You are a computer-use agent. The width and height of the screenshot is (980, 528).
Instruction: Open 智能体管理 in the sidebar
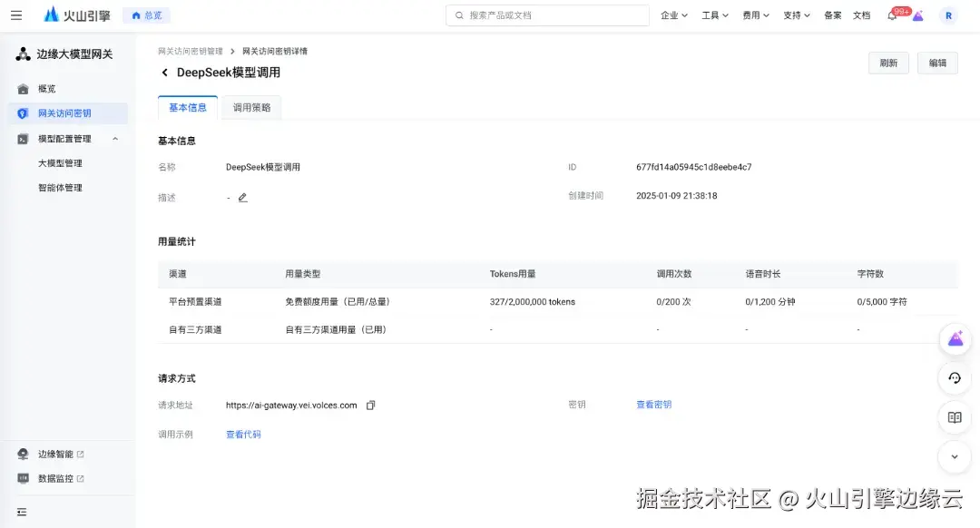click(x=60, y=188)
